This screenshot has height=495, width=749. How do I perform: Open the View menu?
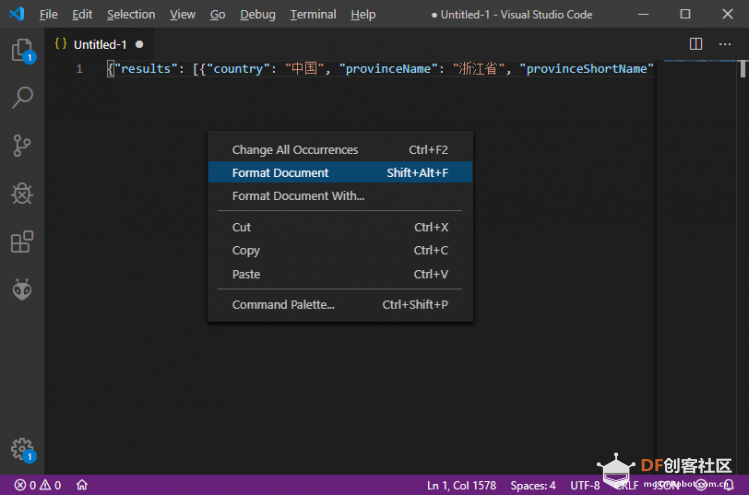pyautogui.click(x=182, y=14)
